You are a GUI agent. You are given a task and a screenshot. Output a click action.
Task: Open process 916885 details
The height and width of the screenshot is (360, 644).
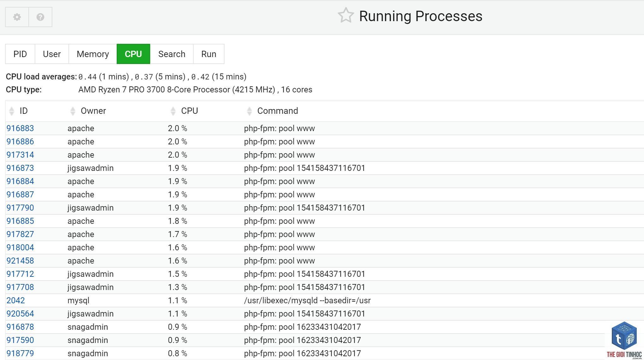pyautogui.click(x=20, y=221)
